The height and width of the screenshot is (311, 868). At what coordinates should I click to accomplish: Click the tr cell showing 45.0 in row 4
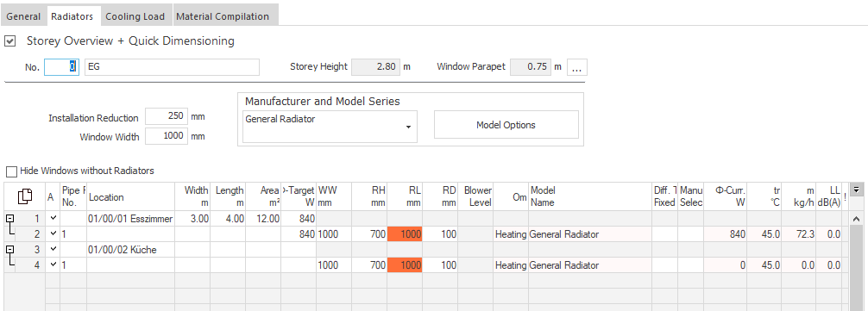tap(764, 265)
